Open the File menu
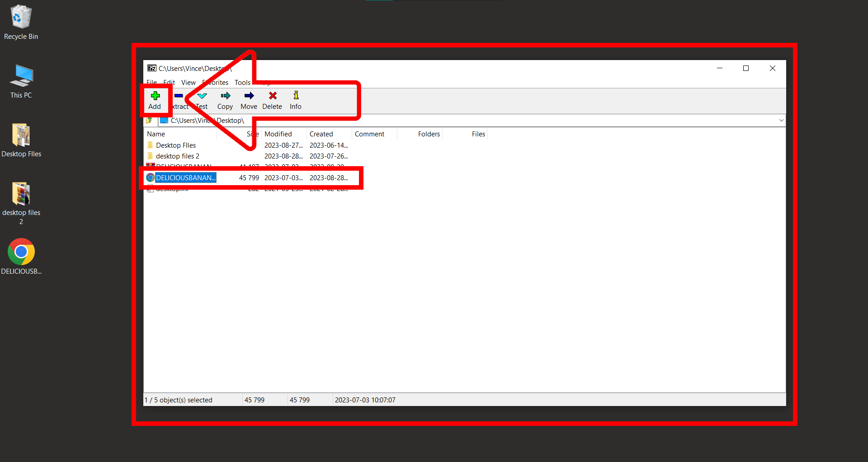Viewport: 868px width, 462px height. coord(151,82)
